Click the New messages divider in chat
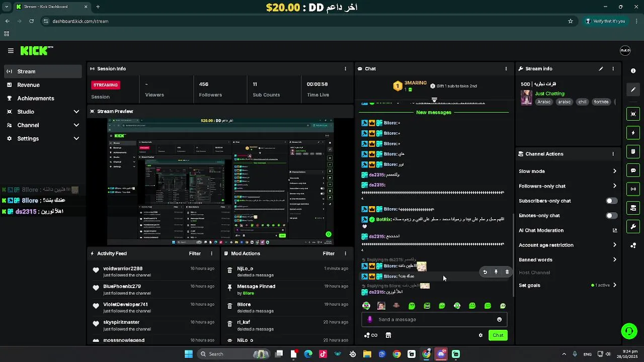Screen dimensions: 644x362 [x=434, y=112]
